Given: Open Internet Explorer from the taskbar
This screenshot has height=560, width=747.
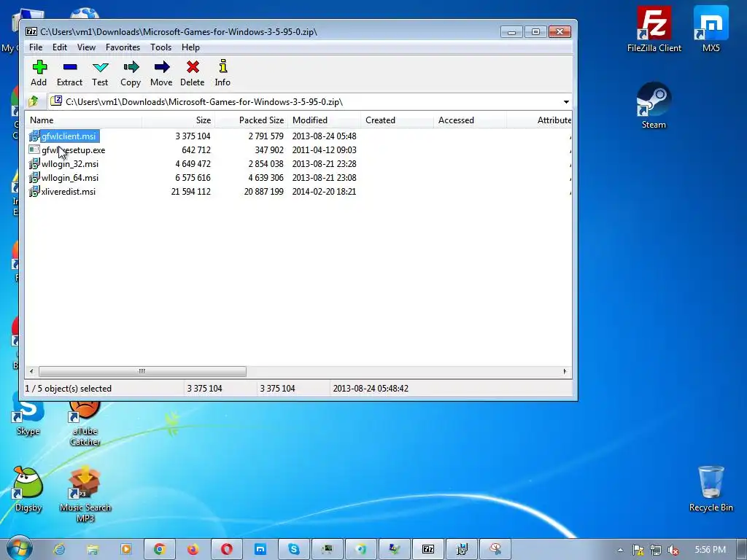Looking at the screenshot, I should (x=59, y=550).
